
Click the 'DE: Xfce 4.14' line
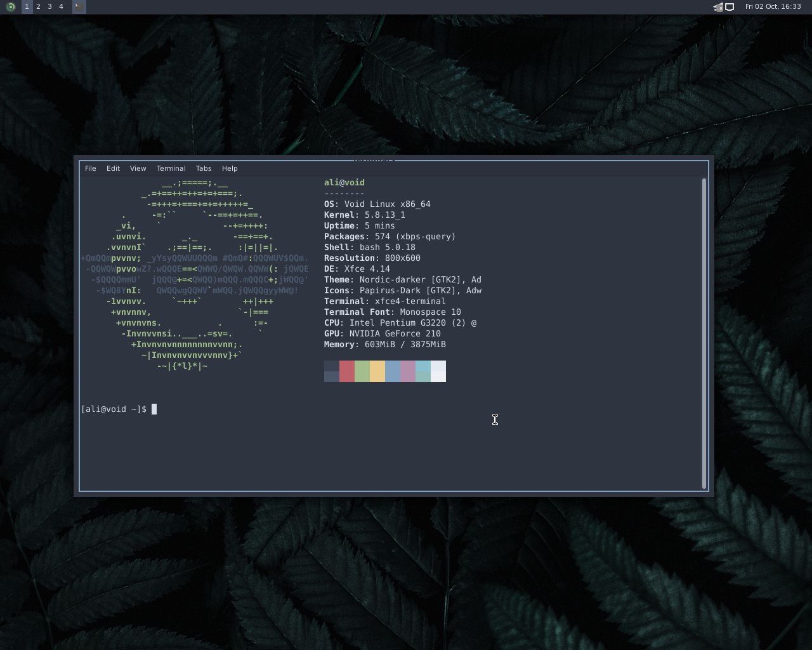[357, 269]
